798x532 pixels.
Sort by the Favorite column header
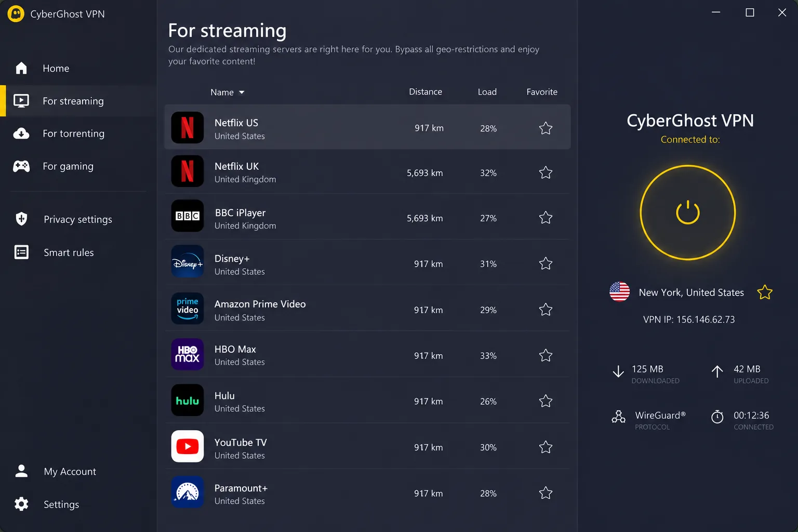tap(542, 92)
